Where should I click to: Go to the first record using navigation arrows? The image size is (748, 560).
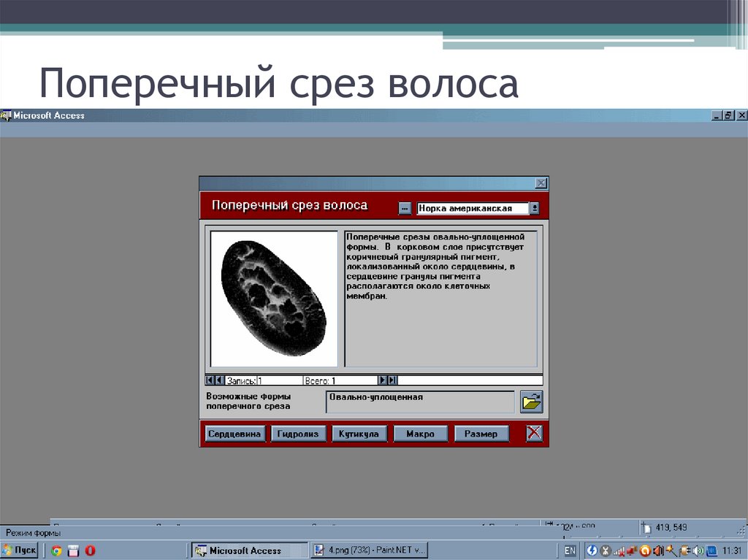click(209, 379)
